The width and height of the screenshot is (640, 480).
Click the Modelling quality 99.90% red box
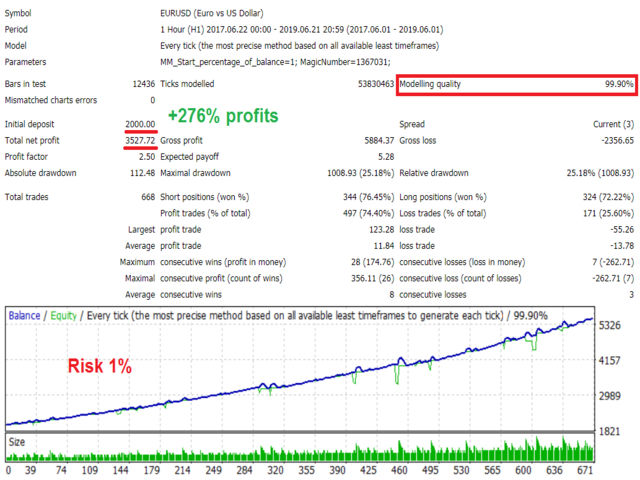[x=516, y=85]
